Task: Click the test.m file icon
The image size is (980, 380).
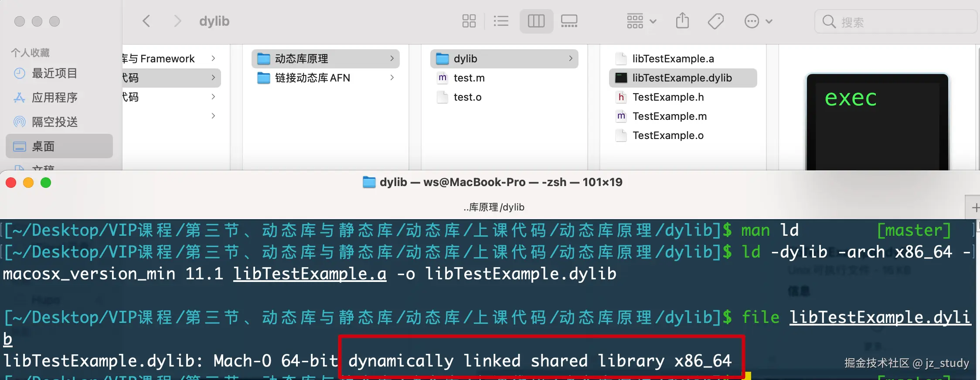Action: [442, 78]
